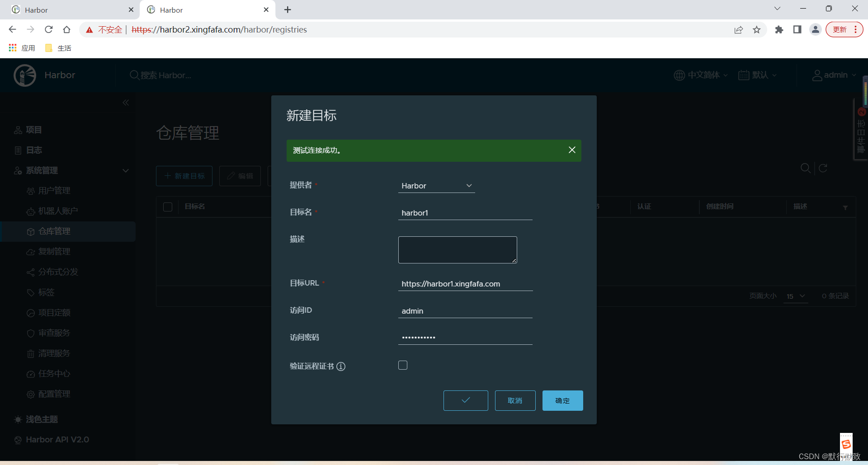Open the 中文简体 language dropdown
The image size is (868, 465).
pos(701,75)
